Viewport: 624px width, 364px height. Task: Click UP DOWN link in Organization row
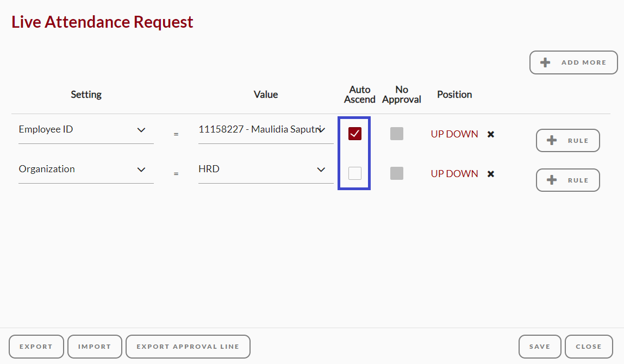[x=454, y=174]
